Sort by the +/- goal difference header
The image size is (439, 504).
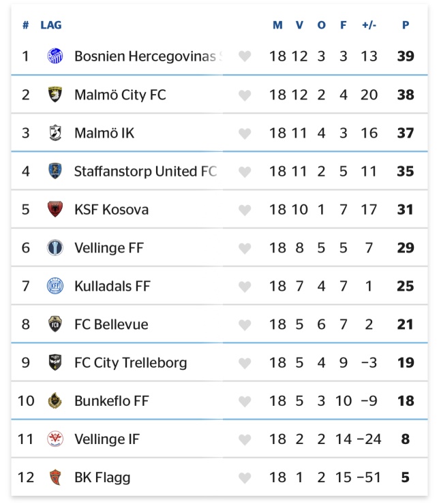369,25
